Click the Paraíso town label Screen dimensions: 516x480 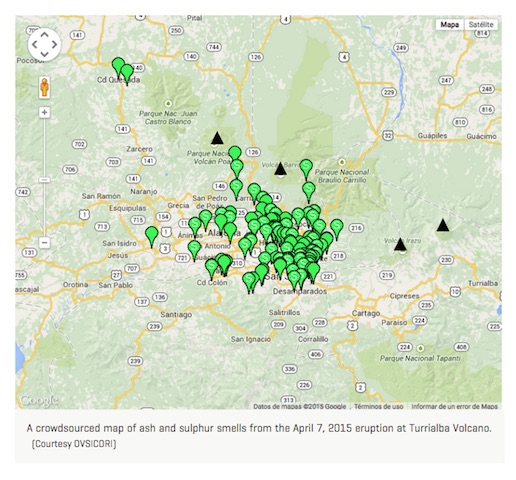coord(394,322)
